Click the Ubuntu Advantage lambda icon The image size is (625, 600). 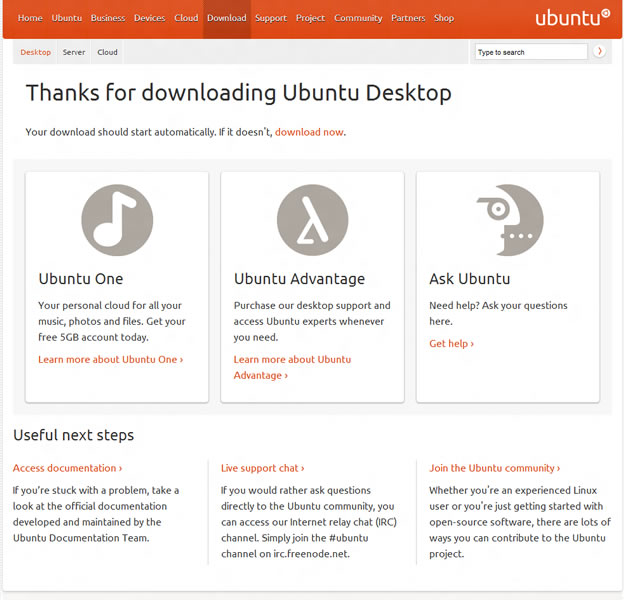(312, 220)
